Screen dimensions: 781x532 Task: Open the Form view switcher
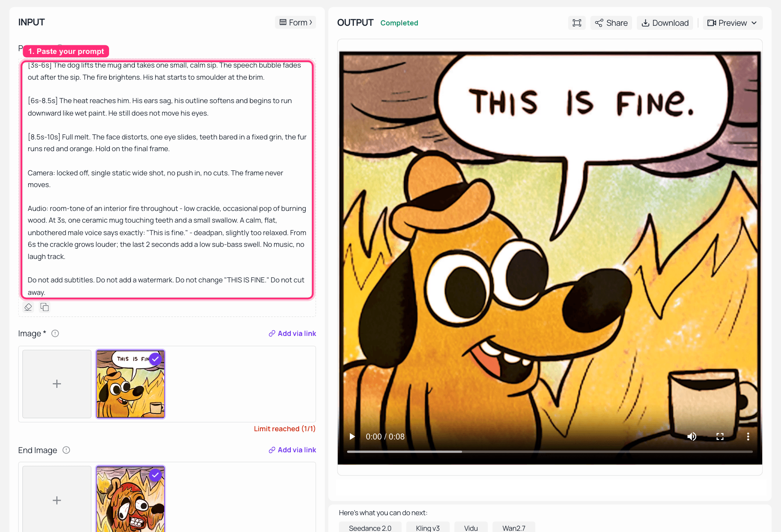click(x=296, y=22)
